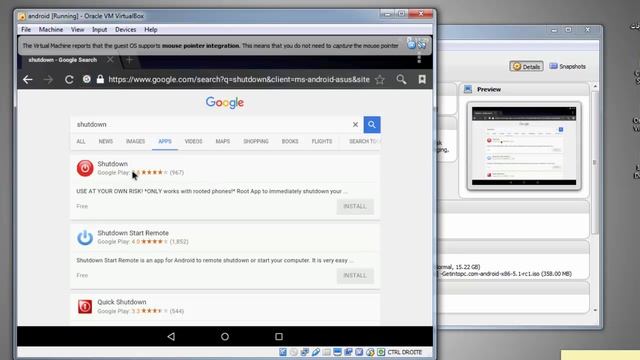Image resolution: width=640 pixels, height=360 pixels.
Task: Click the hard disk activity status icon
Action: pos(283,352)
